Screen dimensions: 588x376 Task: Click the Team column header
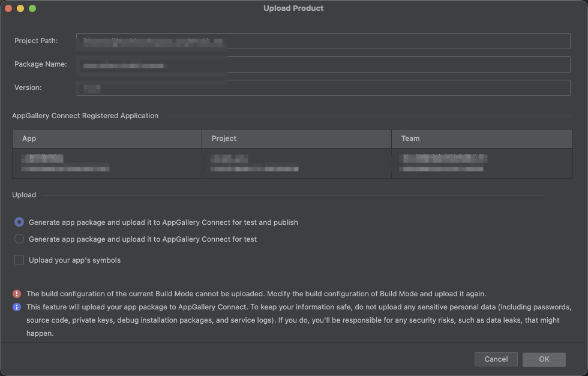482,139
